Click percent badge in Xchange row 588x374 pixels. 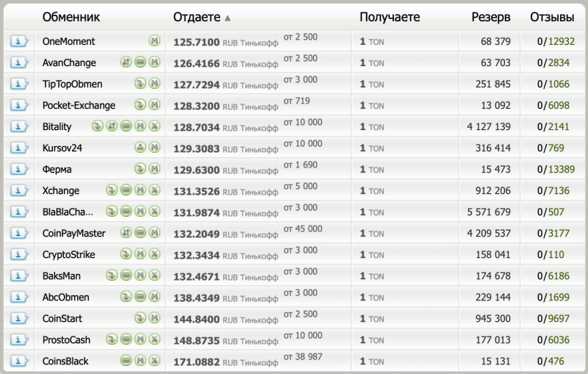pyautogui.click(x=154, y=190)
